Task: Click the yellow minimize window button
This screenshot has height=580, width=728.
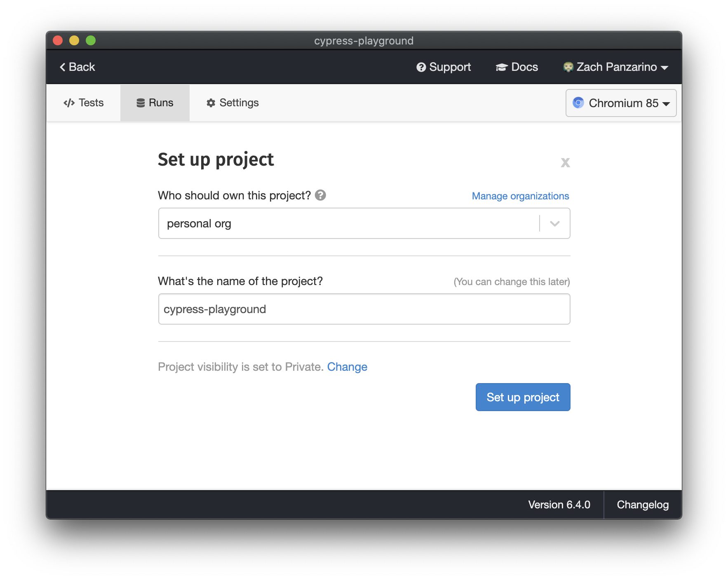Action: [x=74, y=40]
